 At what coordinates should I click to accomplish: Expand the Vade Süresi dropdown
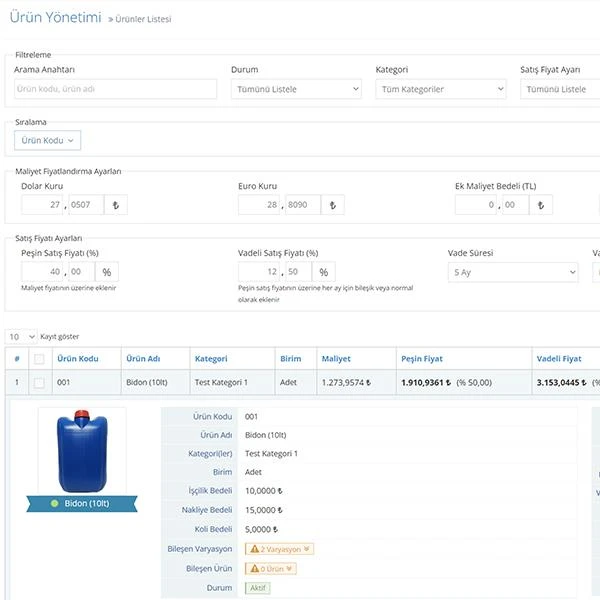coord(513,272)
